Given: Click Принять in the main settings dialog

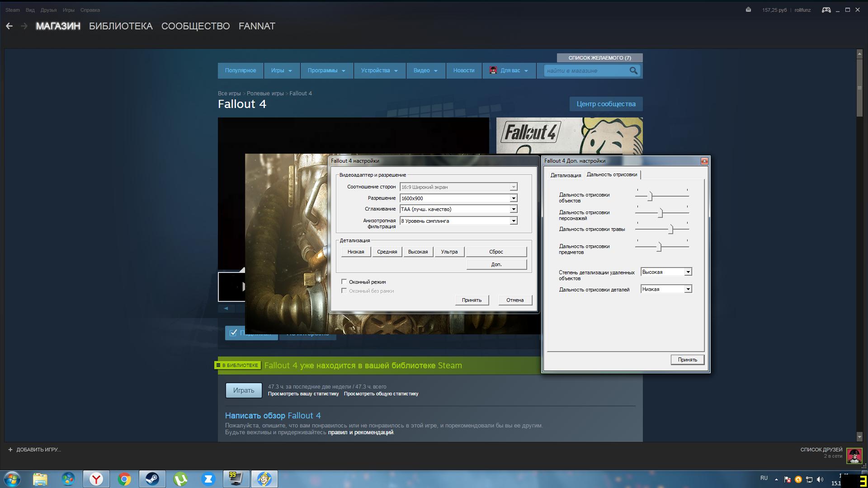Looking at the screenshot, I should (x=472, y=300).
